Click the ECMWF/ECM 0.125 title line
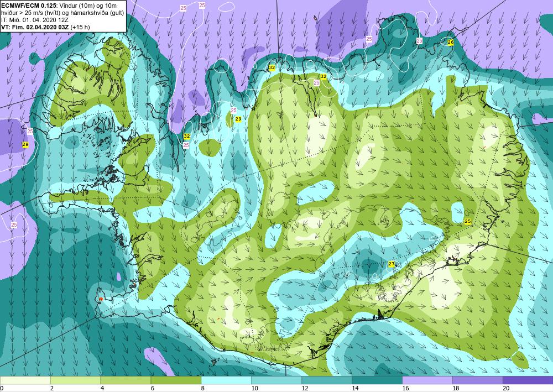The height and width of the screenshot is (392, 553). tap(59, 6)
